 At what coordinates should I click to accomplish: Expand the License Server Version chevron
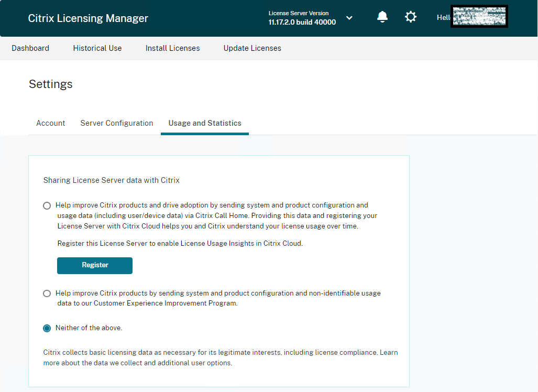click(349, 18)
